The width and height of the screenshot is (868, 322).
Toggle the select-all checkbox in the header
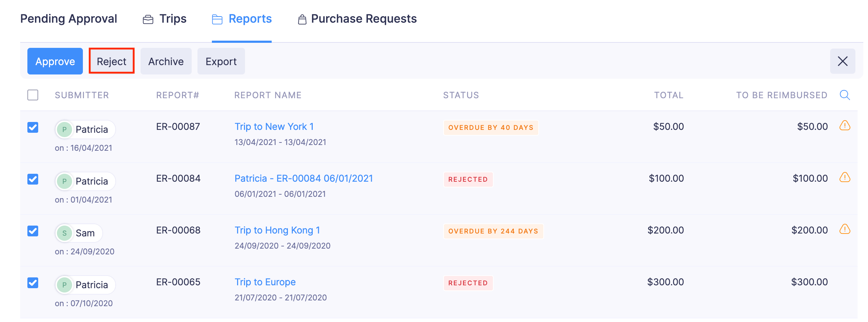32,95
